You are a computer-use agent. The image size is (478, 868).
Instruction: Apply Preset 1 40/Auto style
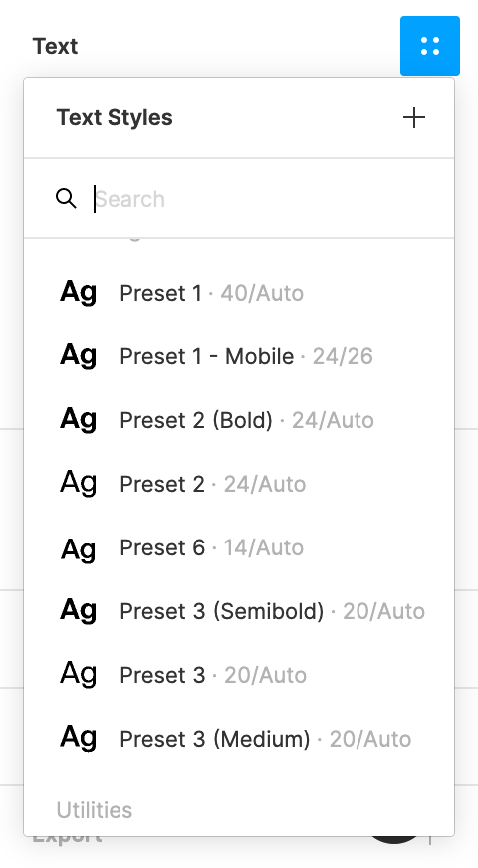(x=239, y=293)
